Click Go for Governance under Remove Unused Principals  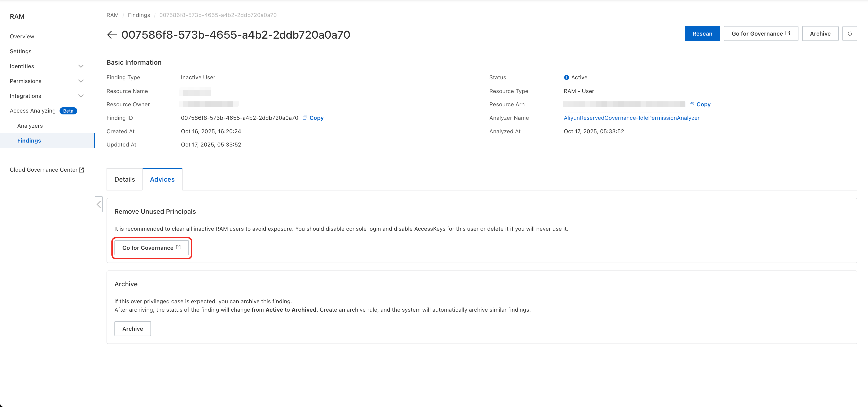tap(151, 248)
